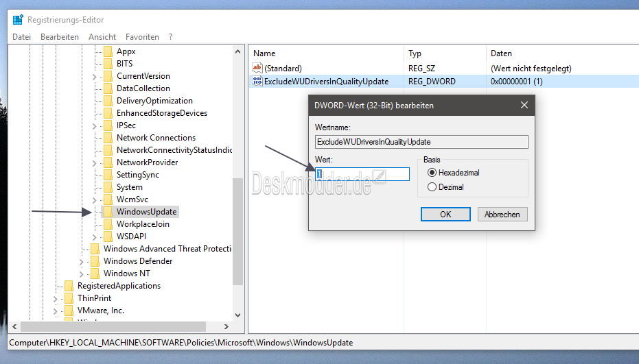Expand the CurrentVersion tree node
The image size is (639, 364).
pos(94,77)
